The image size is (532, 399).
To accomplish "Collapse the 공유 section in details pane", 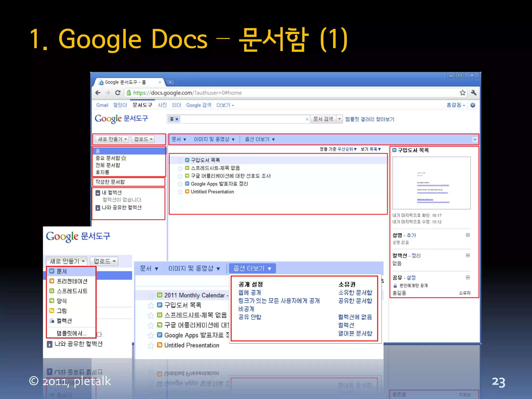I will 468,277.
